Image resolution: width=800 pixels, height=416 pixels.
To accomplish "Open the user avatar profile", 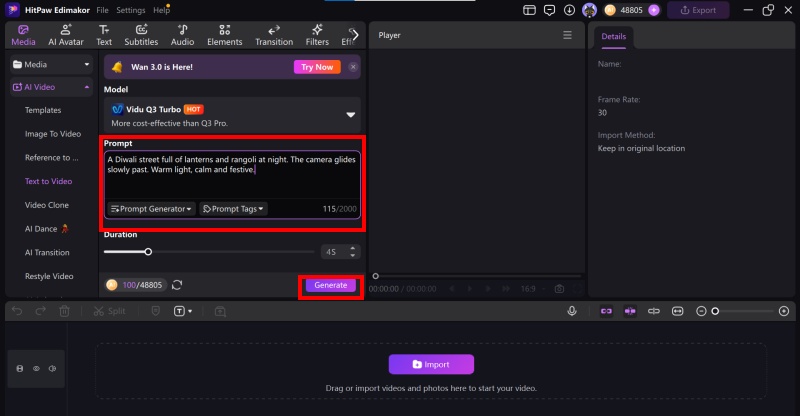I will pyautogui.click(x=589, y=10).
